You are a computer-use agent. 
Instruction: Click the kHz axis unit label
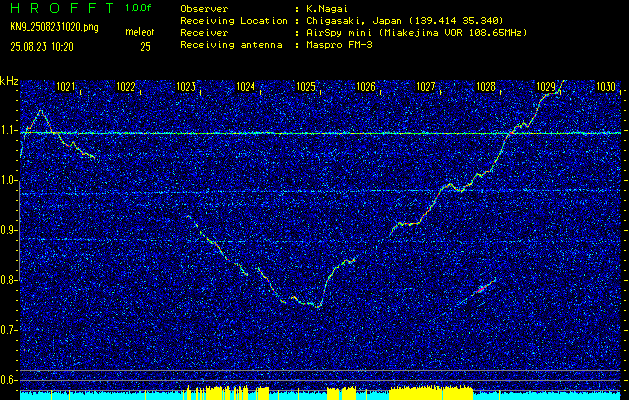coord(9,81)
